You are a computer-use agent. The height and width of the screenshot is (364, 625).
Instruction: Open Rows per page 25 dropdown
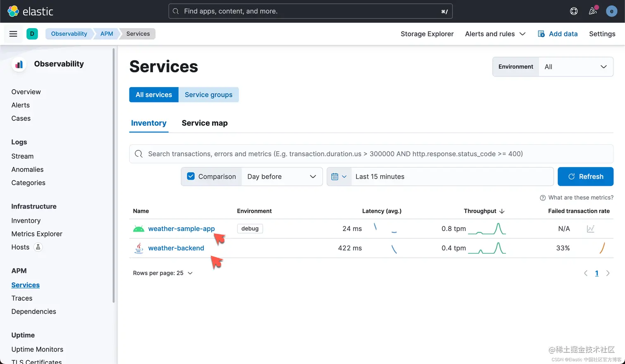pyautogui.click(x=163, y=273)
